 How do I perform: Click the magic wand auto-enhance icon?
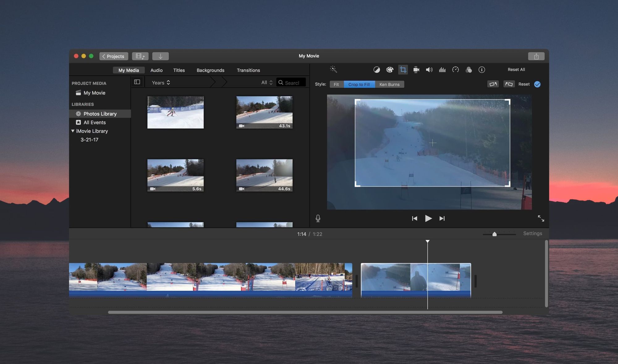pyautogui.click(x=333, y=70)
